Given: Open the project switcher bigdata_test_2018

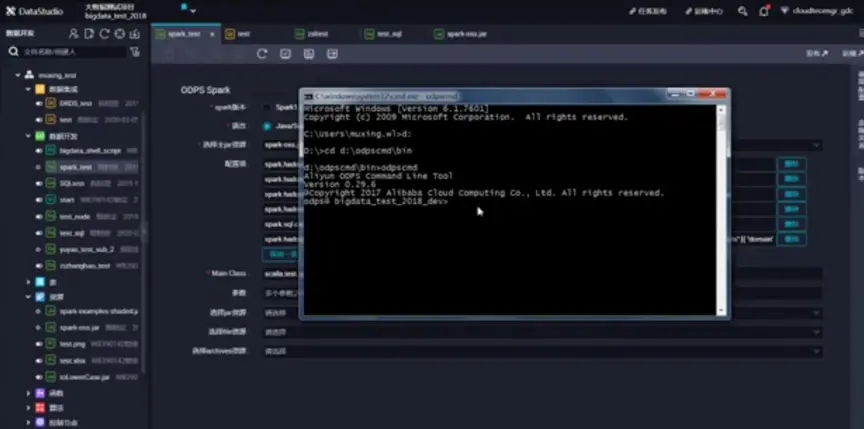Looking at the screenshot, I should tap(116, 16).
